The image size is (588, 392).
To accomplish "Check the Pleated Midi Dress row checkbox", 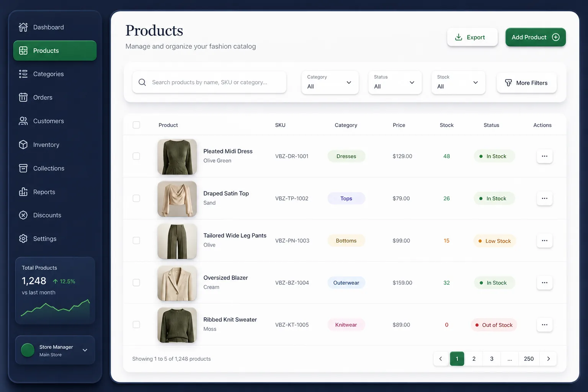I will 136,156.
